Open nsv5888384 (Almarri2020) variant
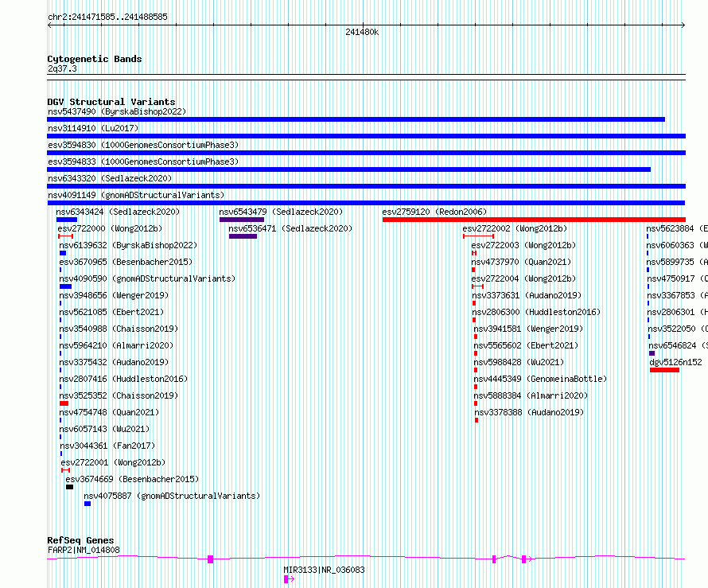708x588 pixels. coord(531,395)
